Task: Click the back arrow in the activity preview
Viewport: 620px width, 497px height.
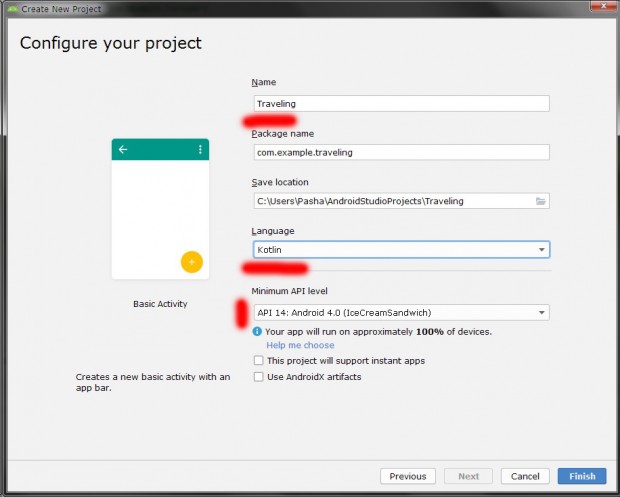Action: (123, 150)
